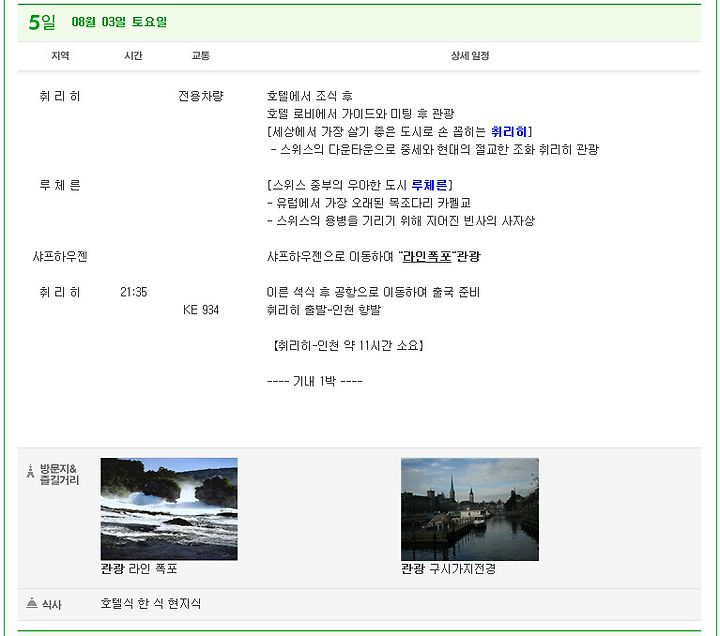Screen dimensions: 720x636
Task: Click the line about 카펠교 bridge
Action: click(369, 203)
